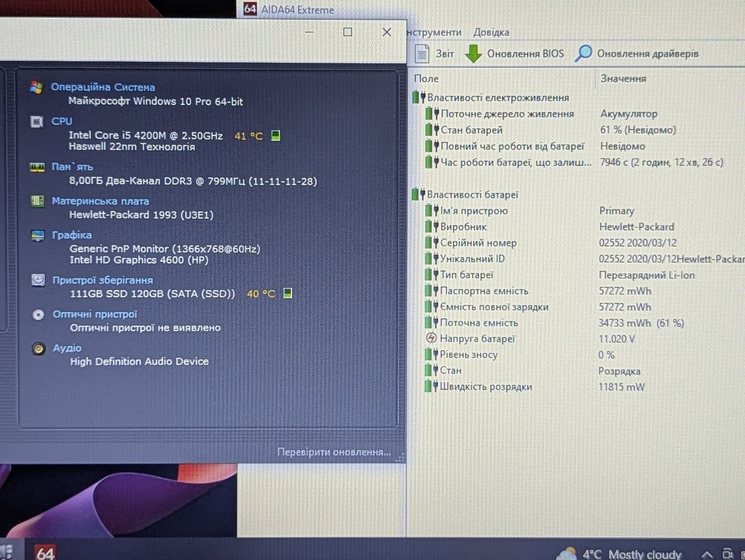This screenshot has height=560, width=745.
Task: Click the Операційна Система Windows flag icon
Action: point(37,87)
